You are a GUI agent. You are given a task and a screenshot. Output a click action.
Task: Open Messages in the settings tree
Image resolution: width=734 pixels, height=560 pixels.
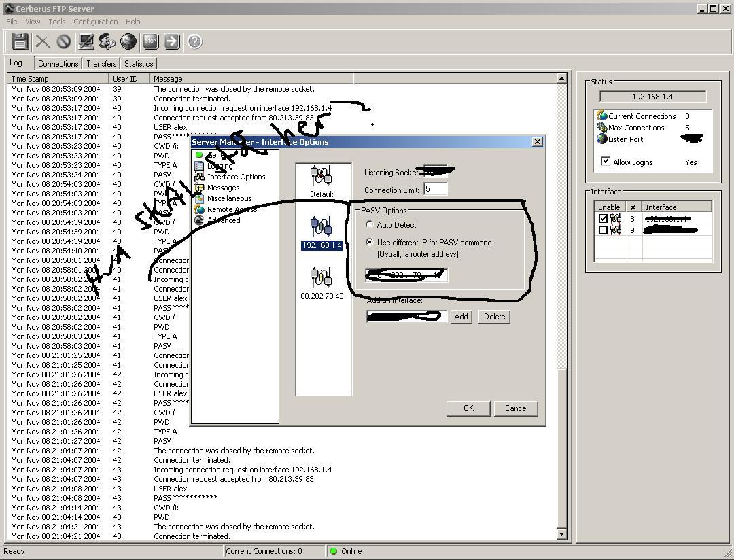[224, 188]
